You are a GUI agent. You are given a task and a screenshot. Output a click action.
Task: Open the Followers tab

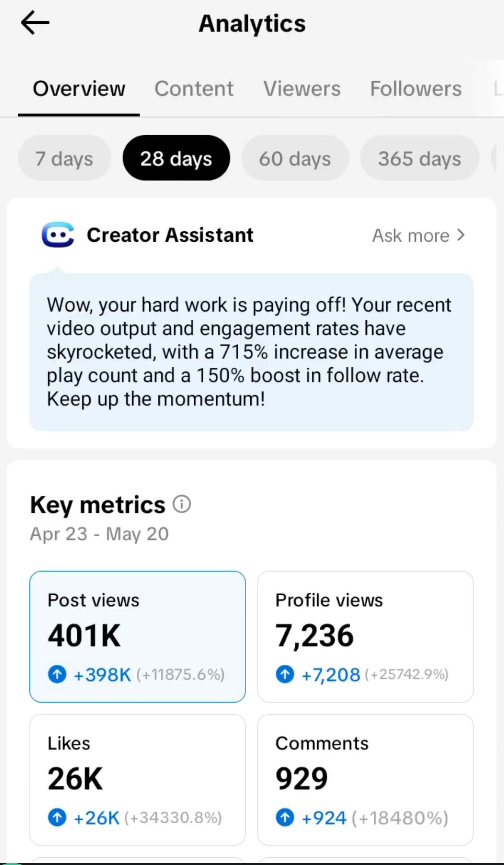point(416,89)
